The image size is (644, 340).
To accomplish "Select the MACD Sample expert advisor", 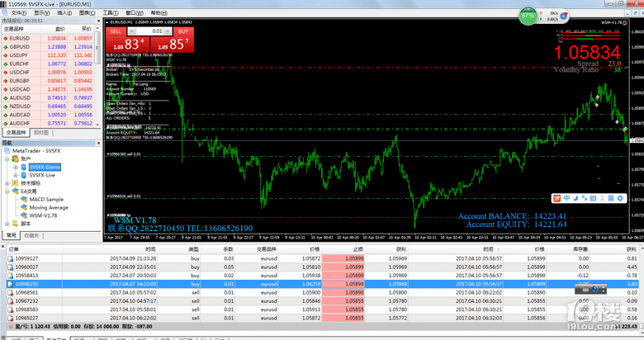I will coord(46,199).
